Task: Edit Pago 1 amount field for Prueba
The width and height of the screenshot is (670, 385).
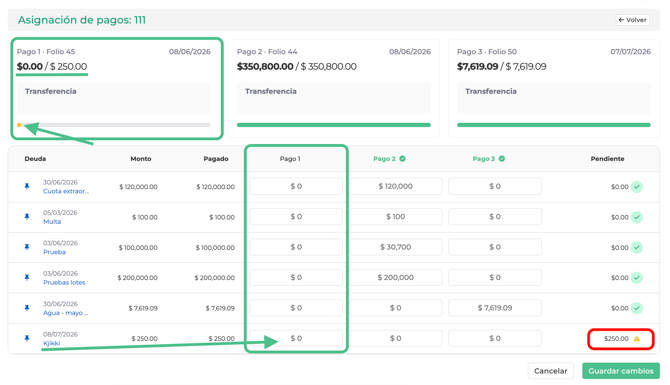Action: [x=296, y=247]
